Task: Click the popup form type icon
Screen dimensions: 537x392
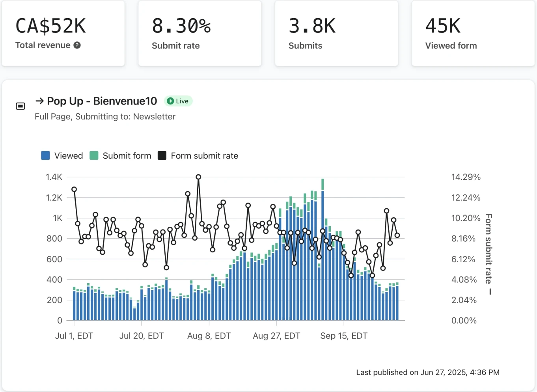Action: (x=21, y=106)
